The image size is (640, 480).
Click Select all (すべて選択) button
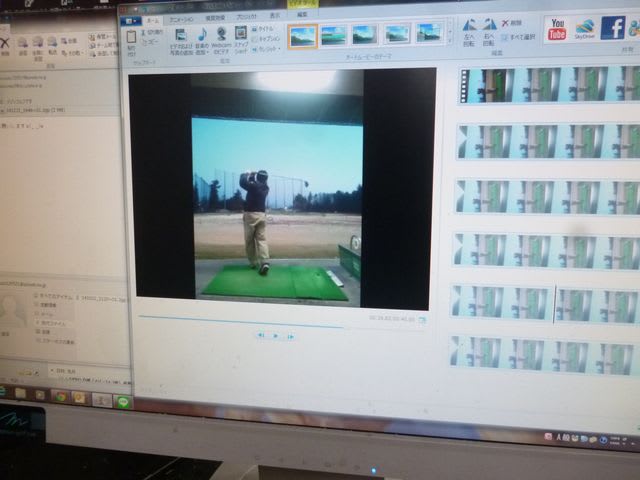coord(518,37)
